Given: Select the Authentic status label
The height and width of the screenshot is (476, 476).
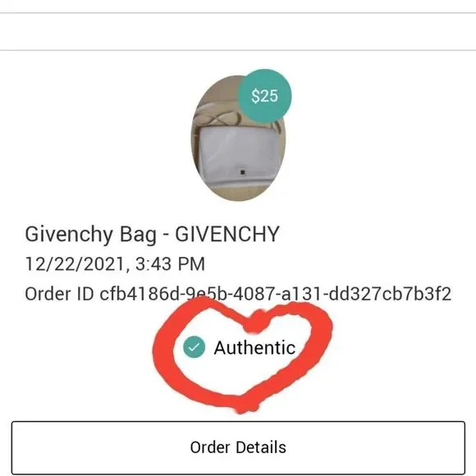Looking at the screenshot, I should click(x=254, y=347).
